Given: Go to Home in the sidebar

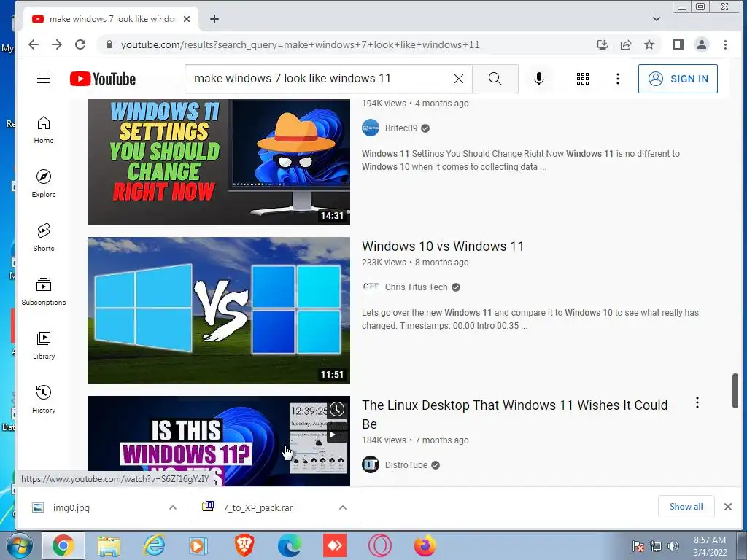Looking at the screenshot, I should tap(44, 130).
